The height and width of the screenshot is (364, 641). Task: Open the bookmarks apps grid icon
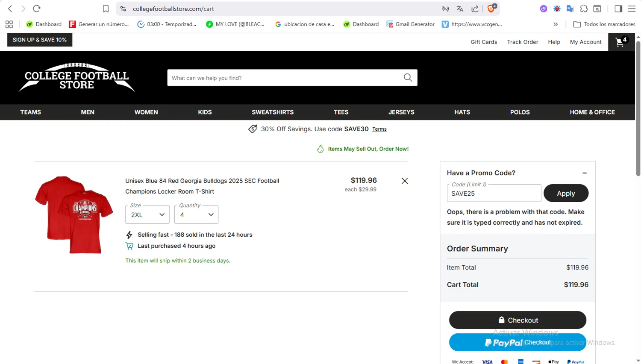pyautogui.click(x=9, y=24)
